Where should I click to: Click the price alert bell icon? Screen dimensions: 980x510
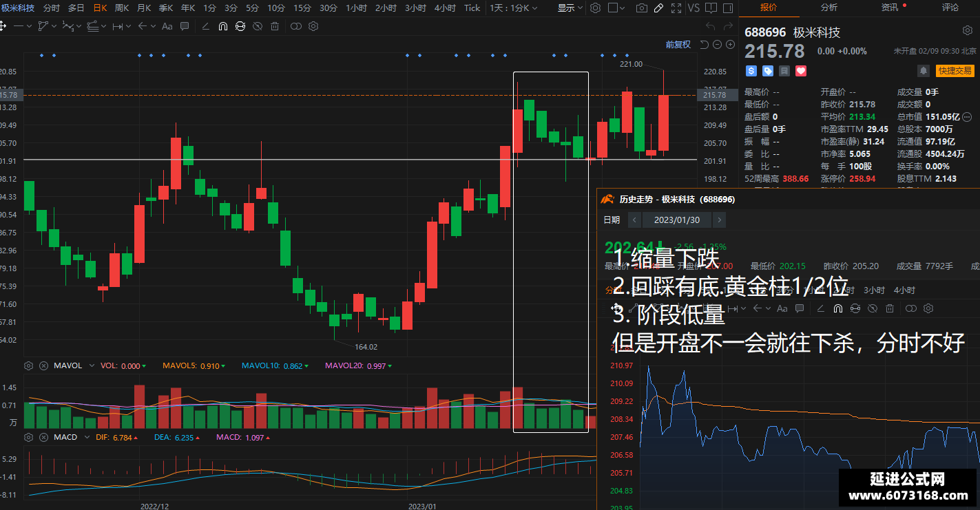coord(923,71)
